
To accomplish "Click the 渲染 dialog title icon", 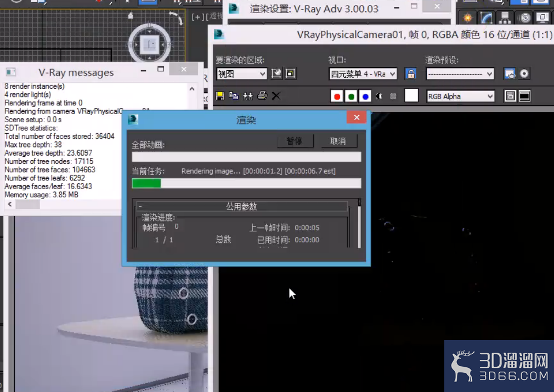I will pyautogui.click(x=133, y=120).
